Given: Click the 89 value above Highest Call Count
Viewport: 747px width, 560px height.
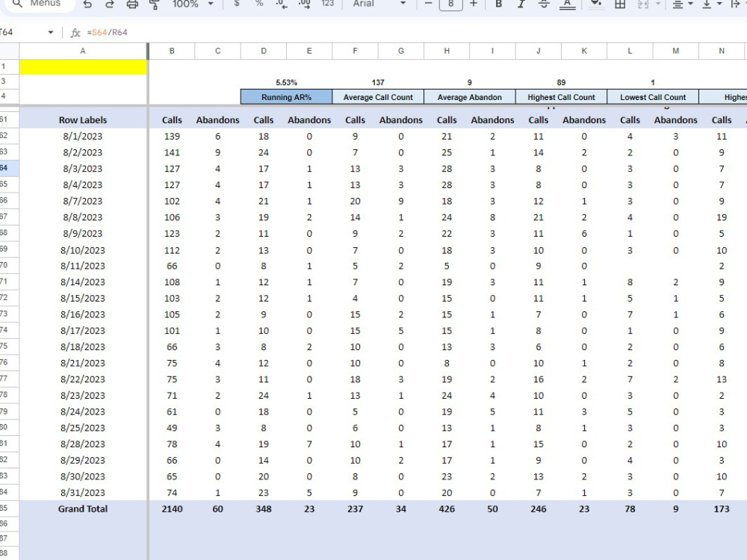Looking at the screenshot, I should click(561, 82).
